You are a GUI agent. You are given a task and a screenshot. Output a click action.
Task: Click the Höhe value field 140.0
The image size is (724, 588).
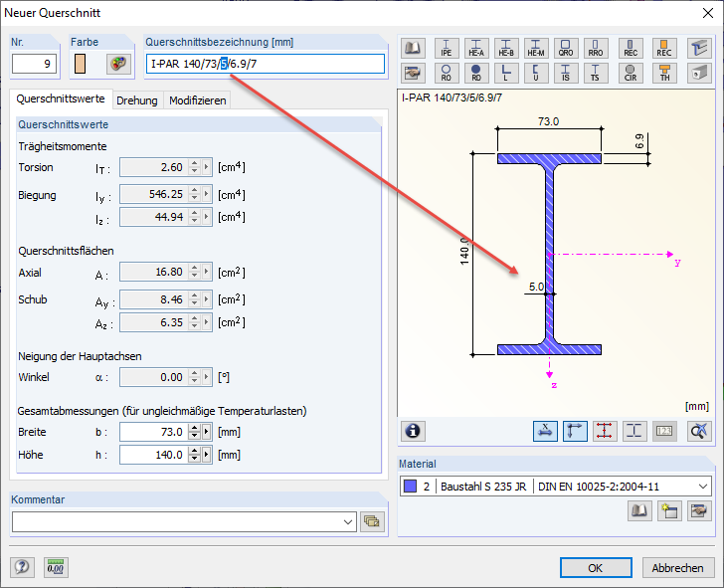click(154, 455)
